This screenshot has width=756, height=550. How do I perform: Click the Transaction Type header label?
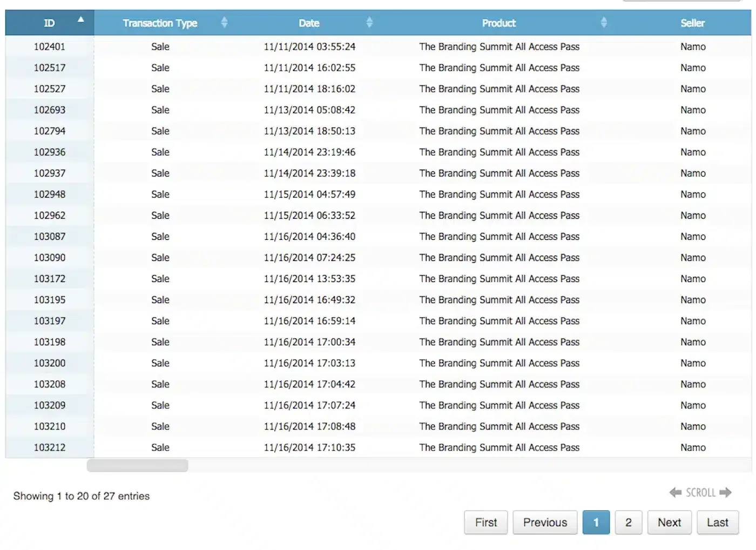click(160, 23)
